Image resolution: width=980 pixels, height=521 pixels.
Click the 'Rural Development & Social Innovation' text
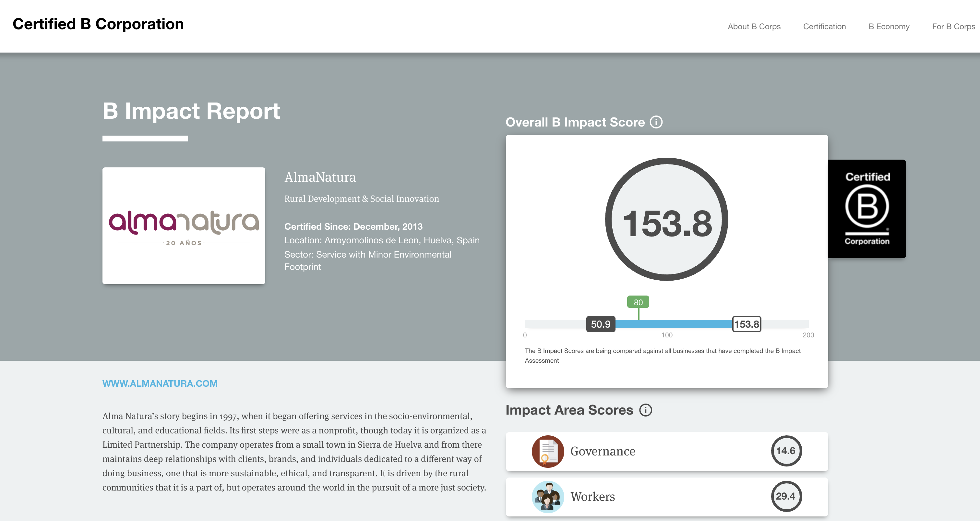click(x=361, y=199)
